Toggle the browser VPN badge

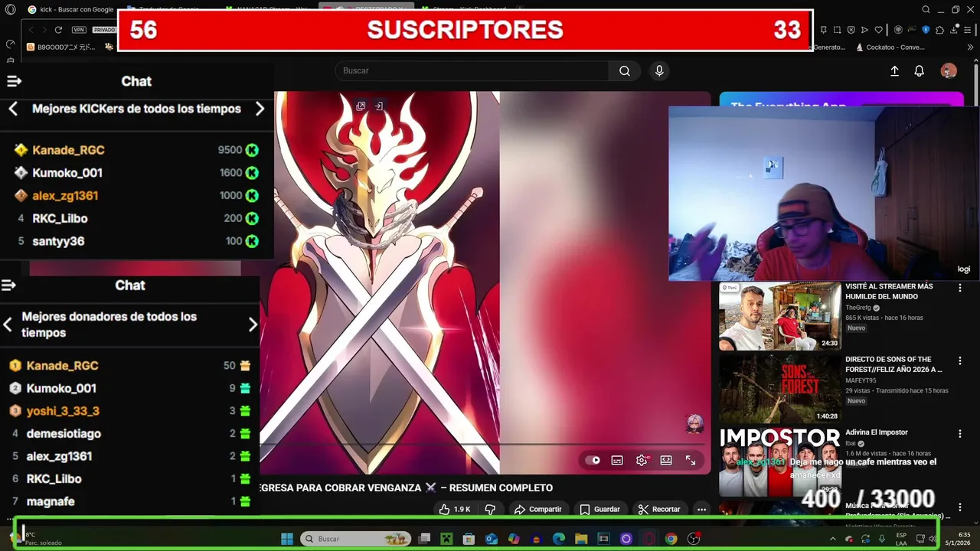coord(79,30)
